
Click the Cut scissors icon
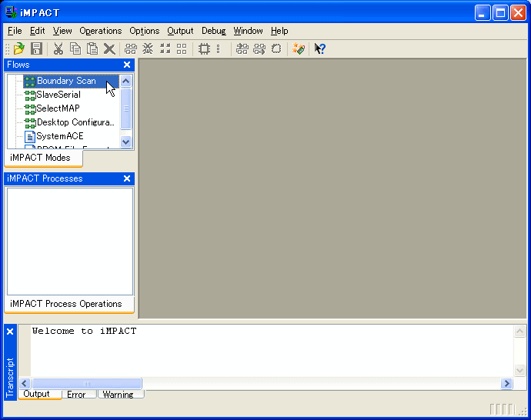[58, 48]
